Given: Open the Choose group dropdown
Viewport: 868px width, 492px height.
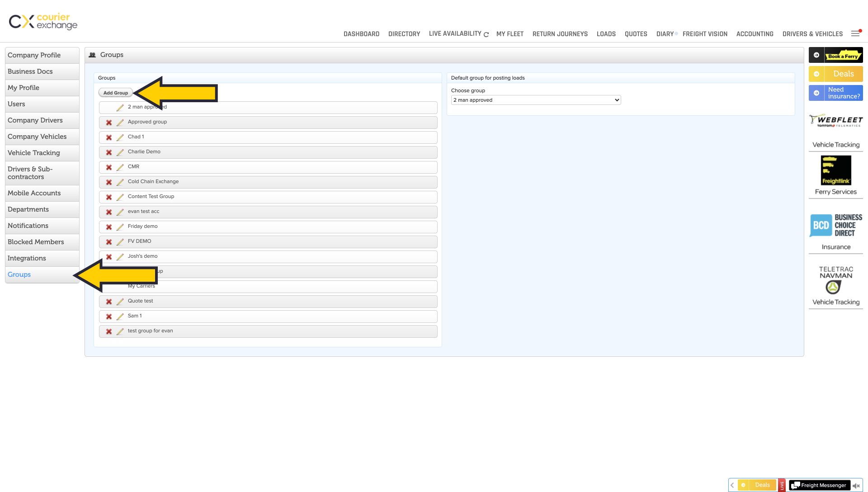Looking at the screenshot, I should (536, 100).
